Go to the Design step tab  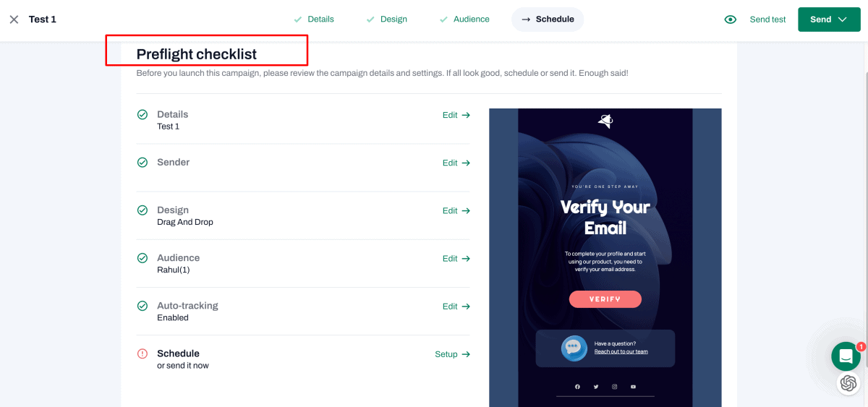point(387,20)
